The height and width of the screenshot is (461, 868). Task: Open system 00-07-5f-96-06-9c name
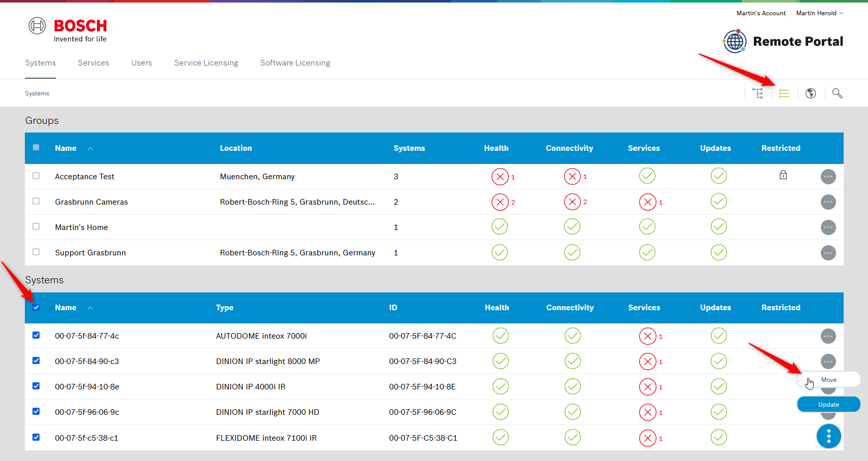pos(87,412)
